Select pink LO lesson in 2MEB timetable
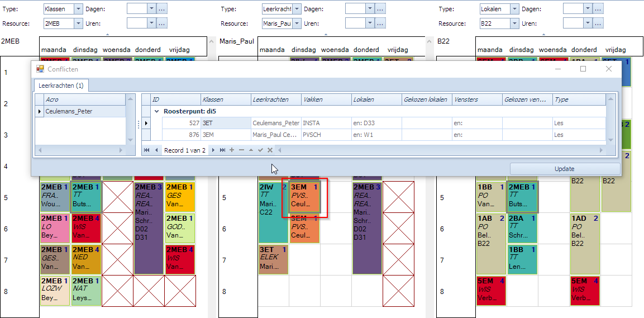 tap(55, 229)
